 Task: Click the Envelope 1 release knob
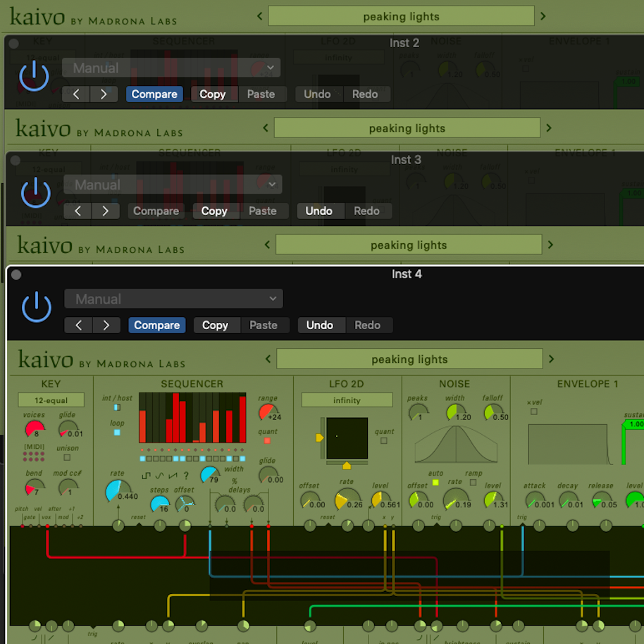click(601, 500)
